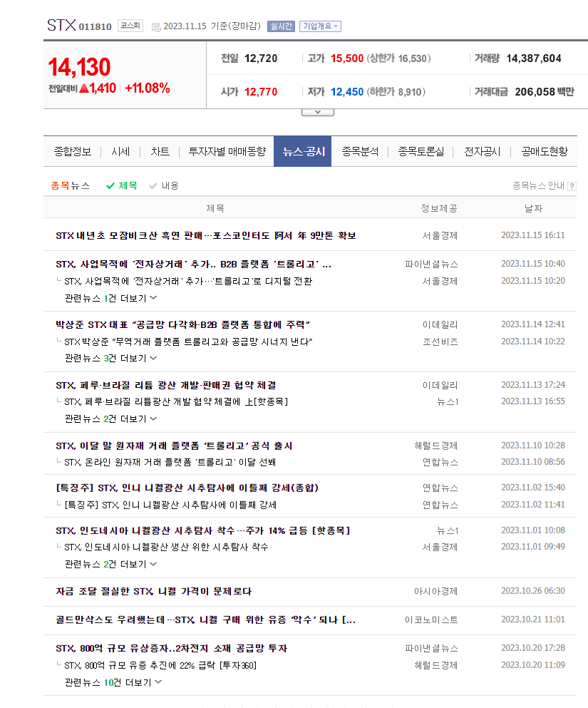Click the 저가 value 12,450

click(347, 92)
